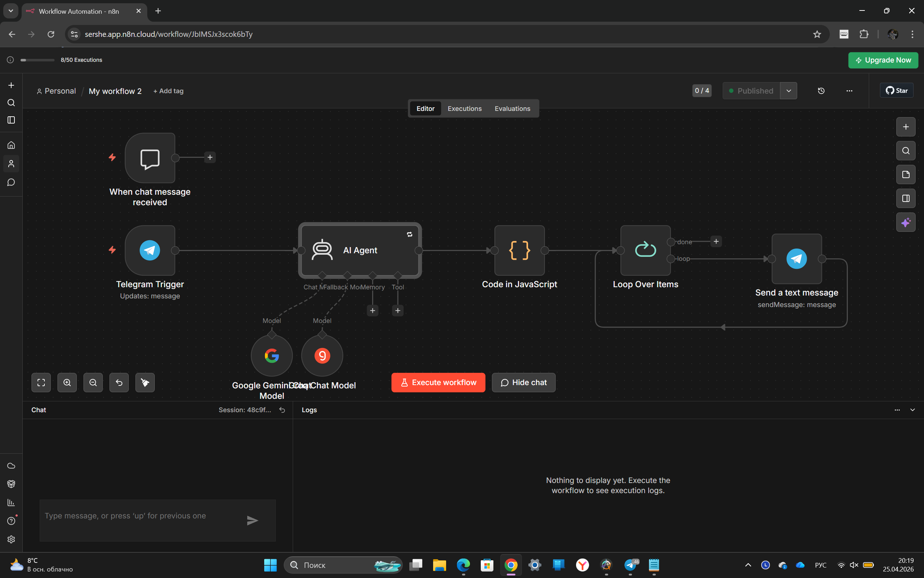Open the create new menu in sidebar

11,85
